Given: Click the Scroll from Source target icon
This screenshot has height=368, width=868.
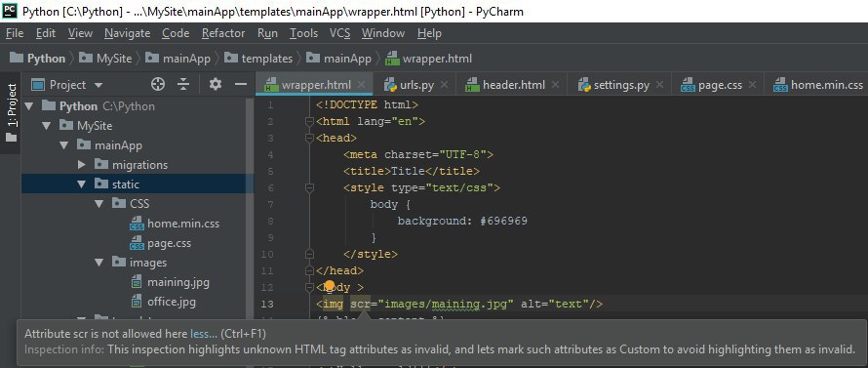Looking at the screenshot, I should point(158,85).
